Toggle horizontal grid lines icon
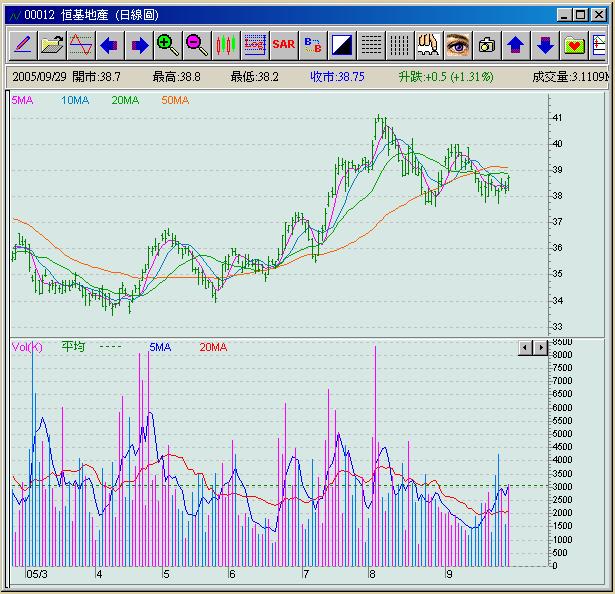The image size is (615, 594). (371, 45)
